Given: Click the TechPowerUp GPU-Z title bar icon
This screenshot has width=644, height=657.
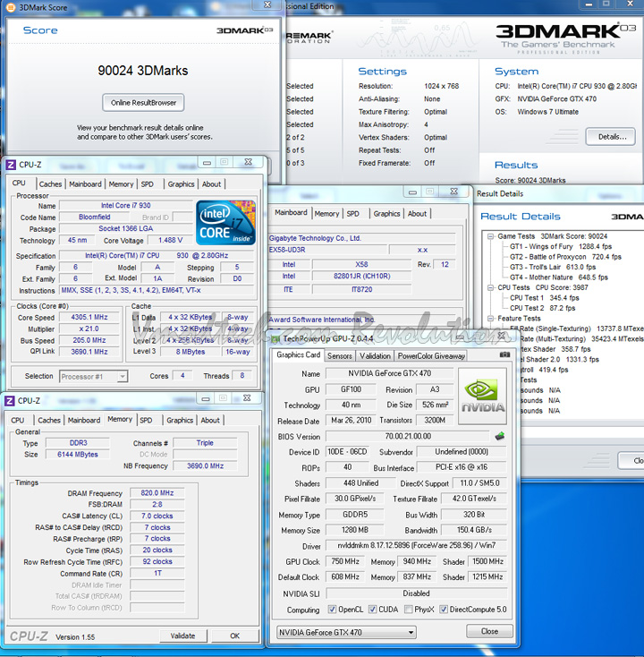Looking at the screenshot, I should pos(275,338).
